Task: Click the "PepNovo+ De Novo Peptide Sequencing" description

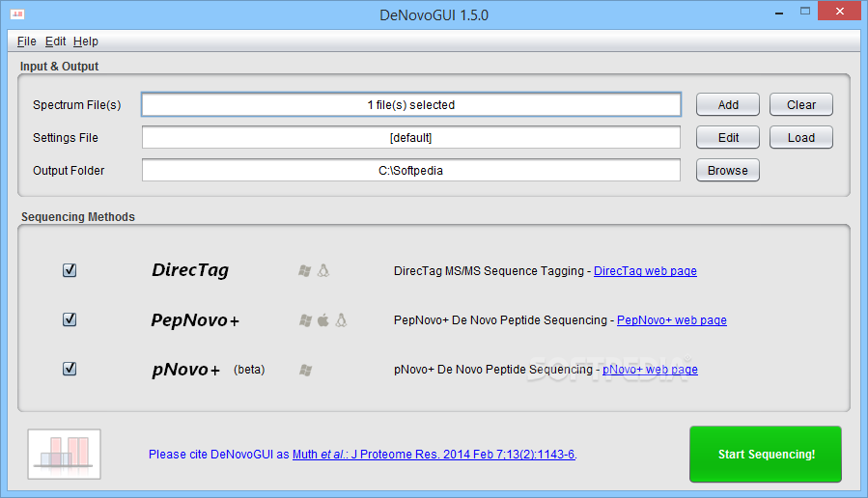Action: pos(500,320)
